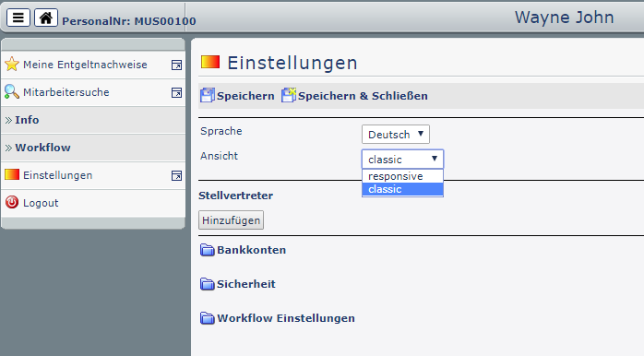
Task: Click Speichern & Schließen link
Action: tap(364, 96)
